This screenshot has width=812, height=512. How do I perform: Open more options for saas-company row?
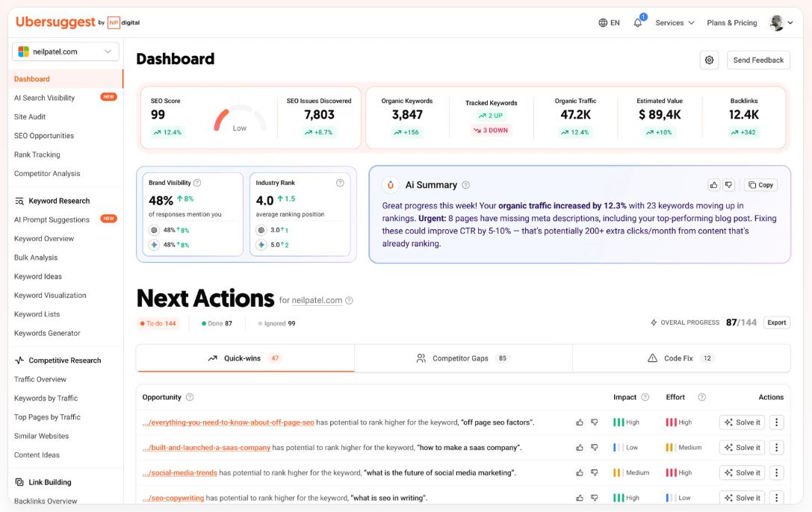pyautogui.click(x=776, y=447)
